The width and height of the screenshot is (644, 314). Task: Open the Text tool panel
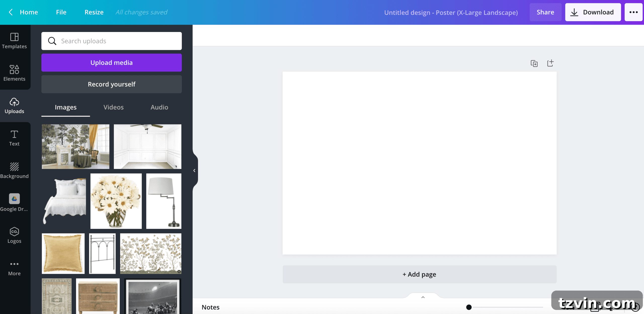(14, 138)
